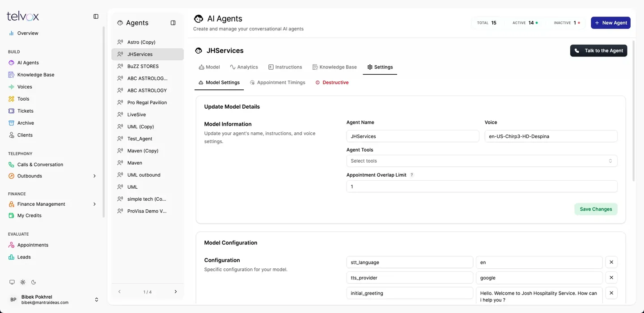Screen dimensions: 644x313
Task: Open the Instructions tab
Action: click(x=285, y=67)
